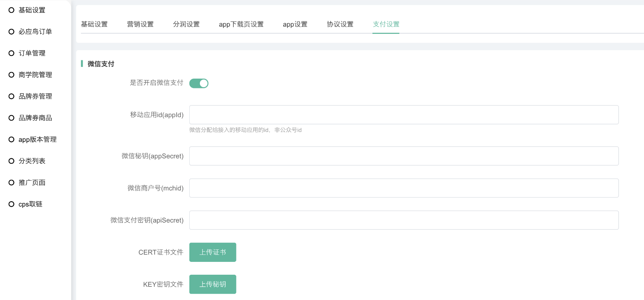Screen dimensions: 644x300
Task: Switch to the app设置 tab
Action: [x=295, y=24]
